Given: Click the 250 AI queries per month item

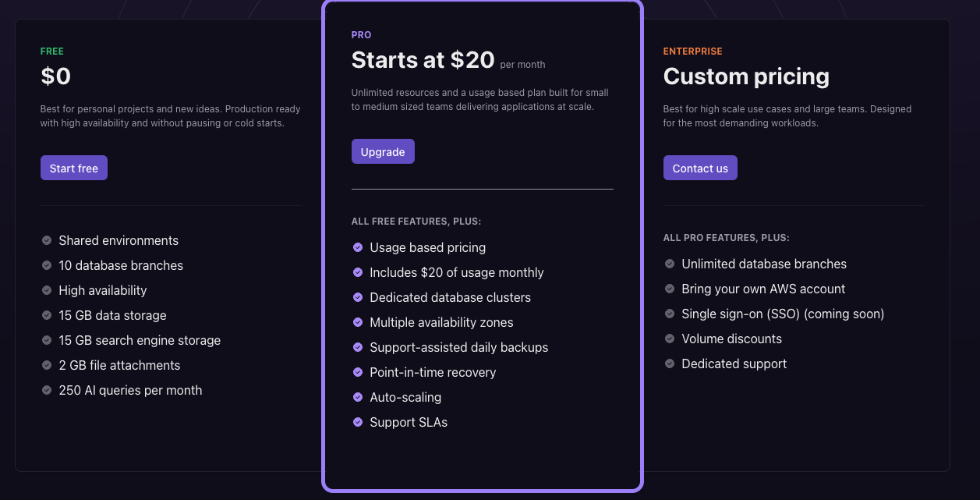Looking at the screenshot, I should pos(130,390).
